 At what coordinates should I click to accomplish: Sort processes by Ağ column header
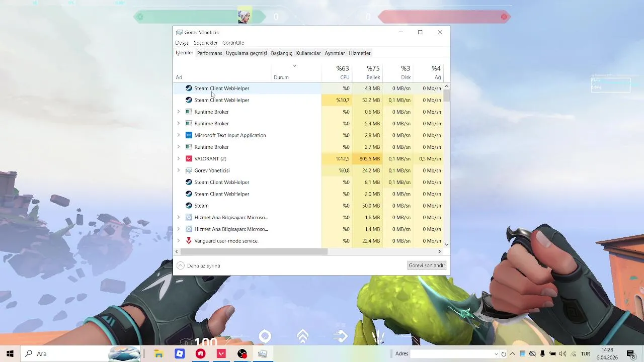click(x=428, y=72)
